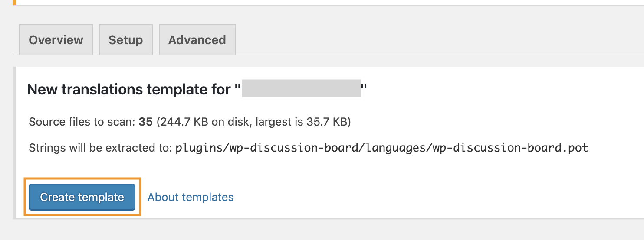The width and height of the screenshot is (644, 240).
Task: Click the 'Source files to scan' label
Action: [82, 122]
